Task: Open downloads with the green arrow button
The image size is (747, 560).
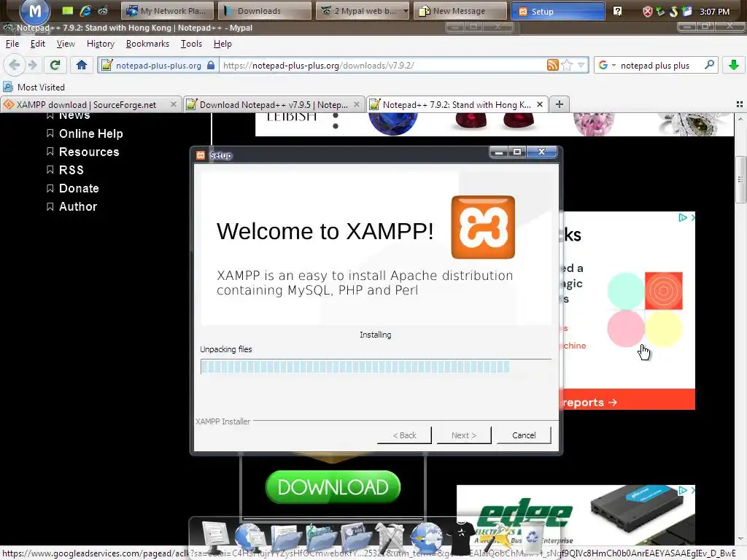Action: [734, 65]
